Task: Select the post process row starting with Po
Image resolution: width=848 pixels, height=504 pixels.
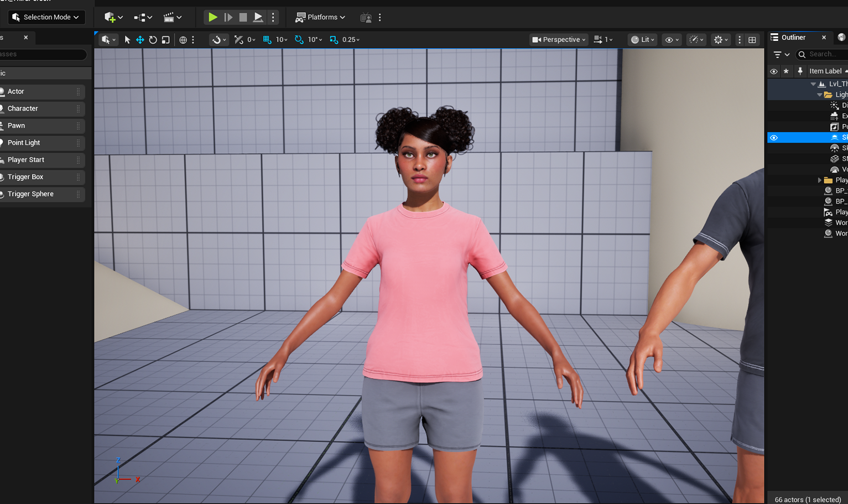Action: tap(808, 126)
